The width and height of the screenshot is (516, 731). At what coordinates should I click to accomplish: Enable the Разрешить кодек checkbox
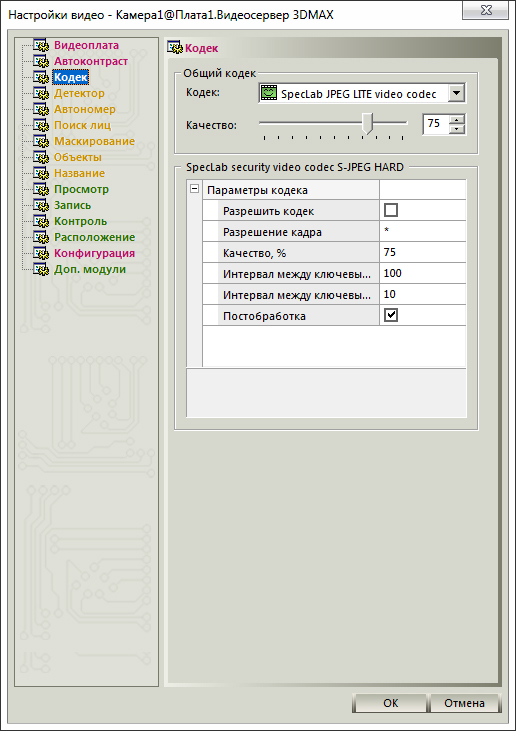[x=391, y=210]
